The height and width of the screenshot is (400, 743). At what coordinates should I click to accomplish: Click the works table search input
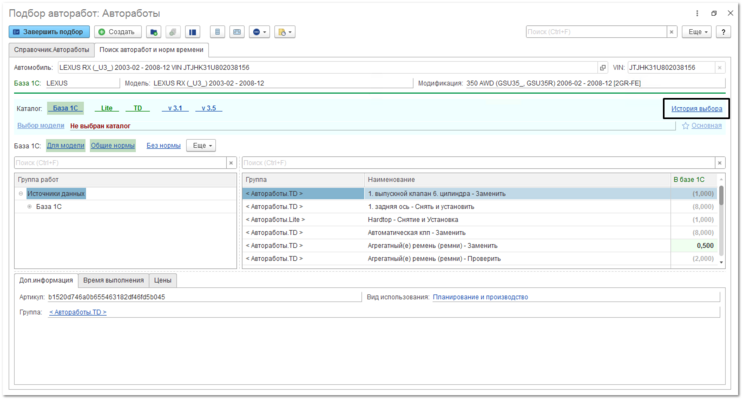click(479, 163)
